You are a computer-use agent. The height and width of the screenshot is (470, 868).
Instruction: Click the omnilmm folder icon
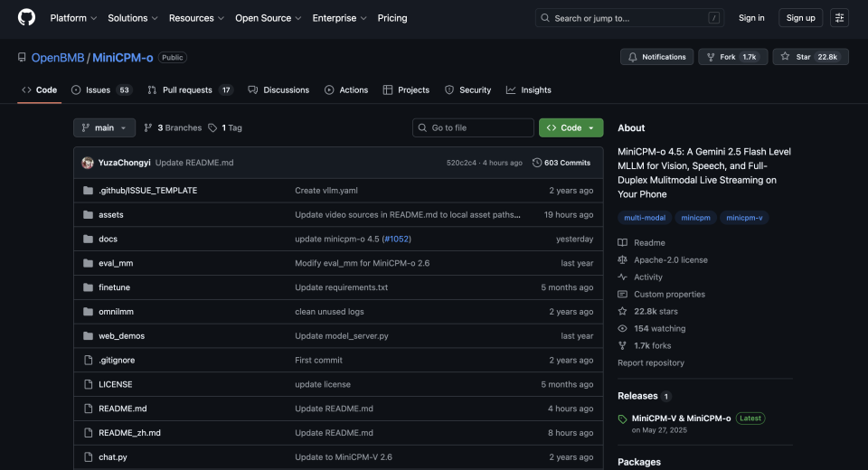tap(88, 312)
